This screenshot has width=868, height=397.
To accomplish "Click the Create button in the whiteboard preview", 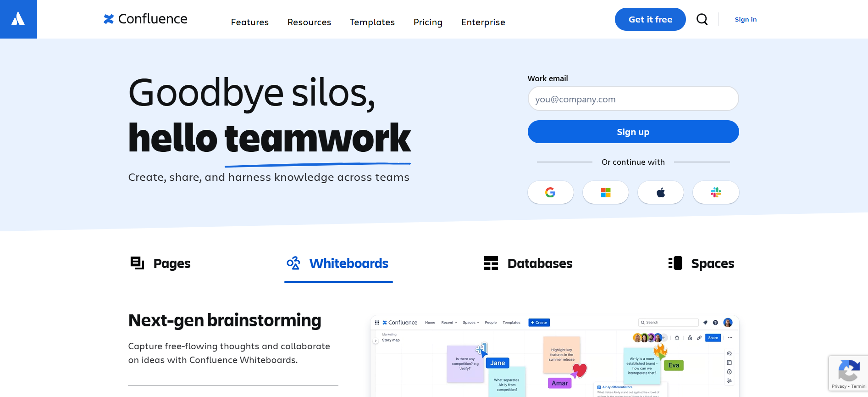I will pos(539,323).
